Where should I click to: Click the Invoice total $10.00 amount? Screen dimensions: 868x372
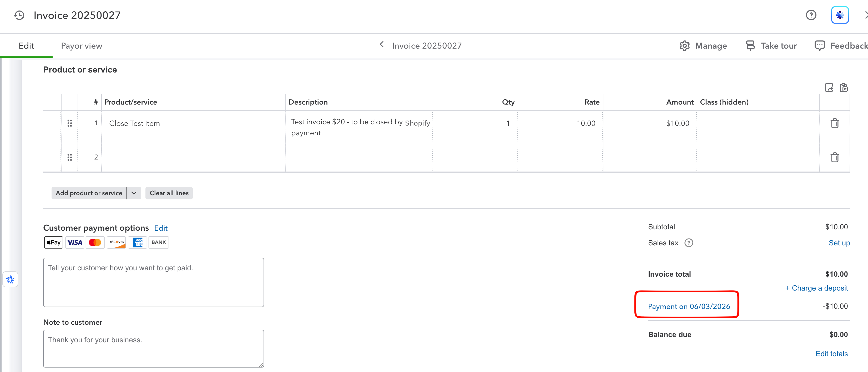click(836, 274)
